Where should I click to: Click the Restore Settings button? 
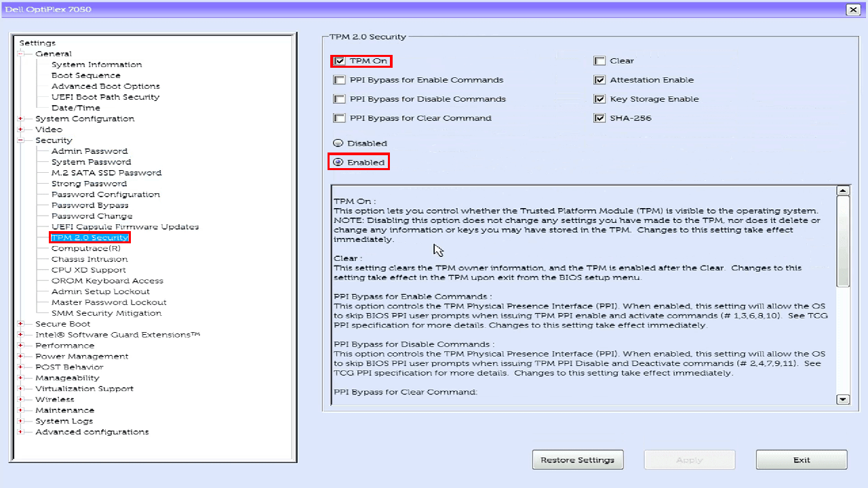(x=578, y=460)
